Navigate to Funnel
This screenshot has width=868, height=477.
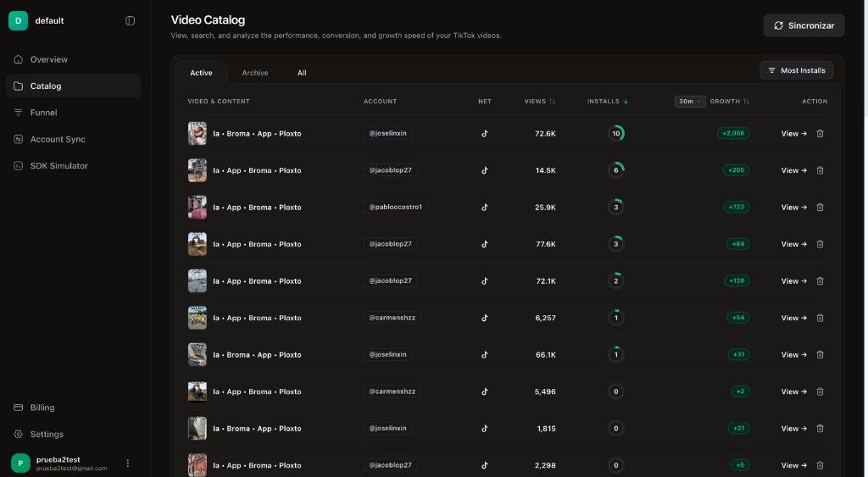[74, 113]
